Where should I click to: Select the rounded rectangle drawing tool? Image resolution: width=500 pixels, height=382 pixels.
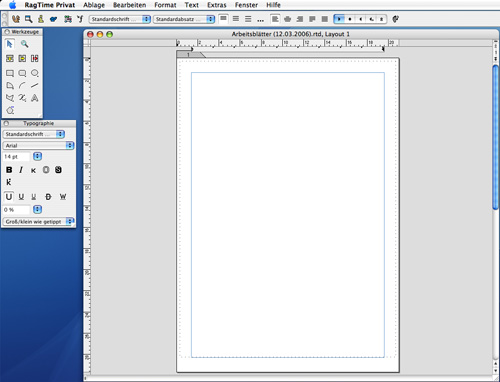[22, 73]
